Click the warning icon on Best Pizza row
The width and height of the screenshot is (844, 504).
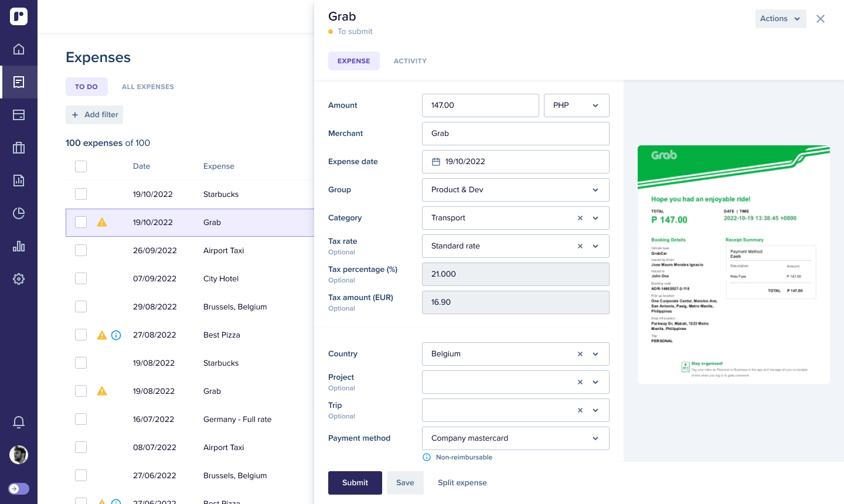click(x=102, y=335)
